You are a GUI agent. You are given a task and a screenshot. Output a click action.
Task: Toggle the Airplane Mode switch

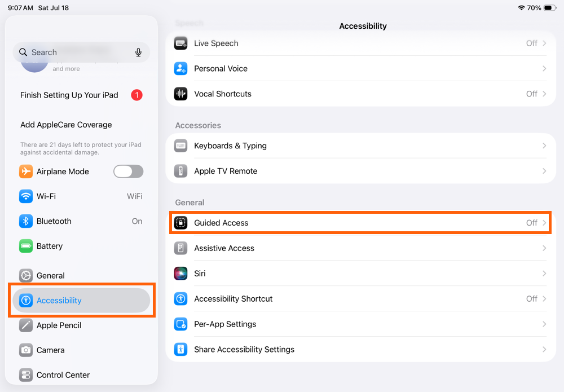pyautogui.click(x=129, y=171)
